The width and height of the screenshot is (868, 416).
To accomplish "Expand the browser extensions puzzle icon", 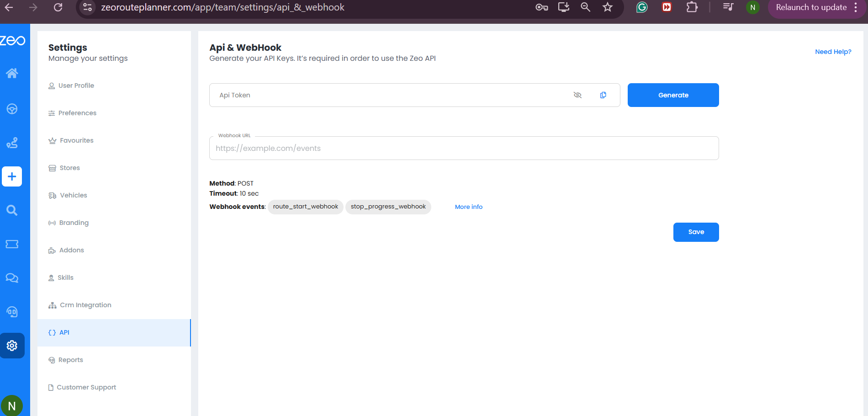I will click(692, 7).
